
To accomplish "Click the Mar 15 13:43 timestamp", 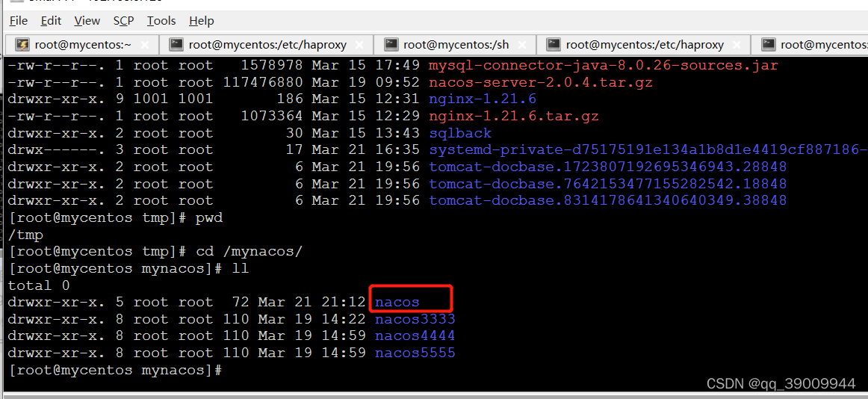I will point(366,133).
